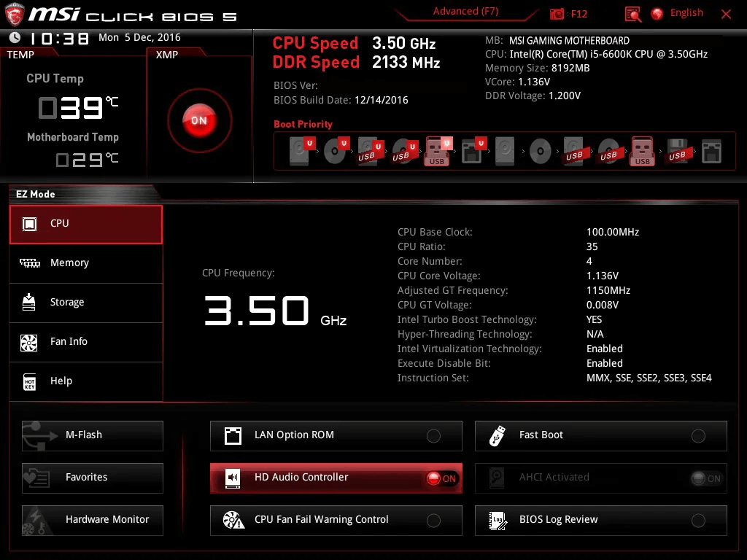Click the globe language icon
This screenshot has width=747, height=560.
(657, 13)
